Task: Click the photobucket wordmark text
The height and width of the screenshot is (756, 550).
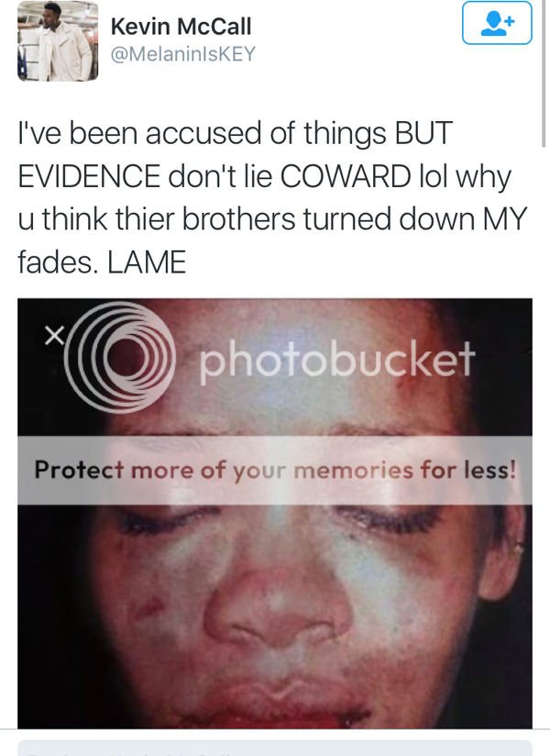Action: tap(336, 360)
